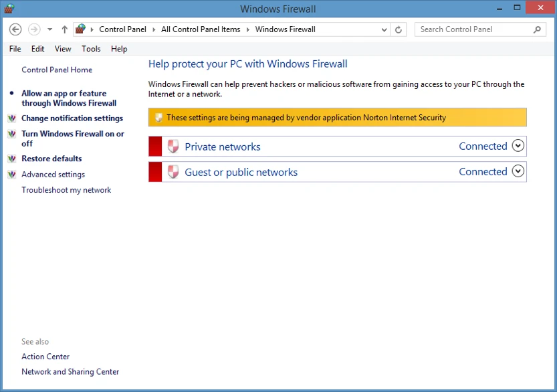Click the red Private networks status bar
This screenshot has width=557, height=392.
coord(155,146)
